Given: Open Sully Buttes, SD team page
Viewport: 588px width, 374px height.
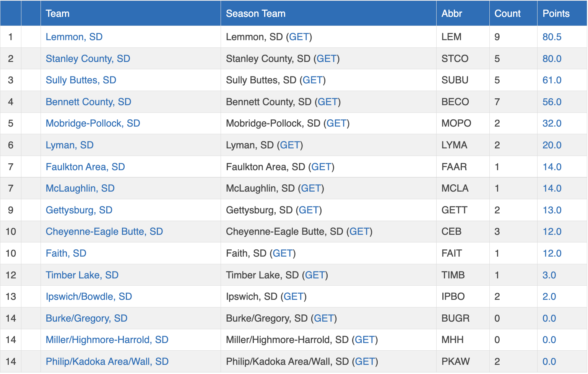Looking at the screenshot, I should point(81,80).
